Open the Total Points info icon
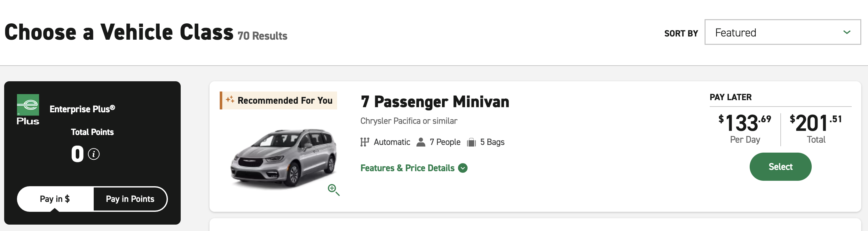868x231 pixels. coord(94,154)
